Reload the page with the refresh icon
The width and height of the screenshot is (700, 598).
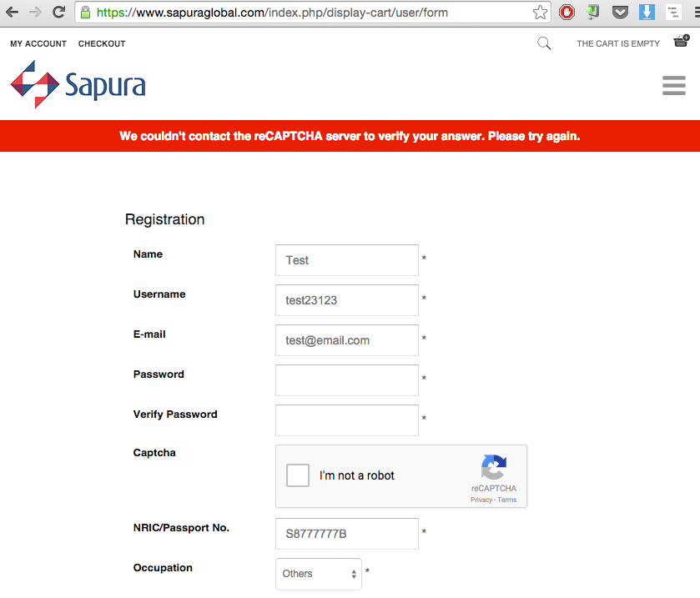58,12
